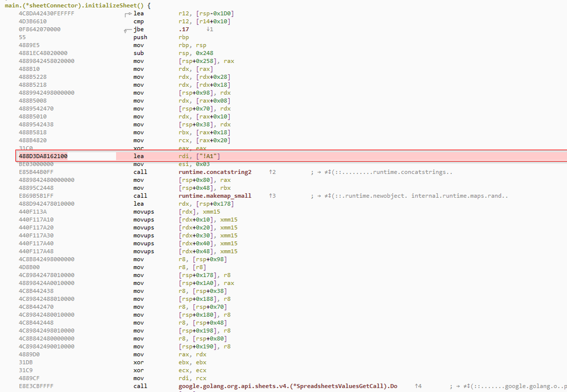Viewport: 567px width, 392px height.
Task: Click the runtime.newobject comment
Action: 409,196
